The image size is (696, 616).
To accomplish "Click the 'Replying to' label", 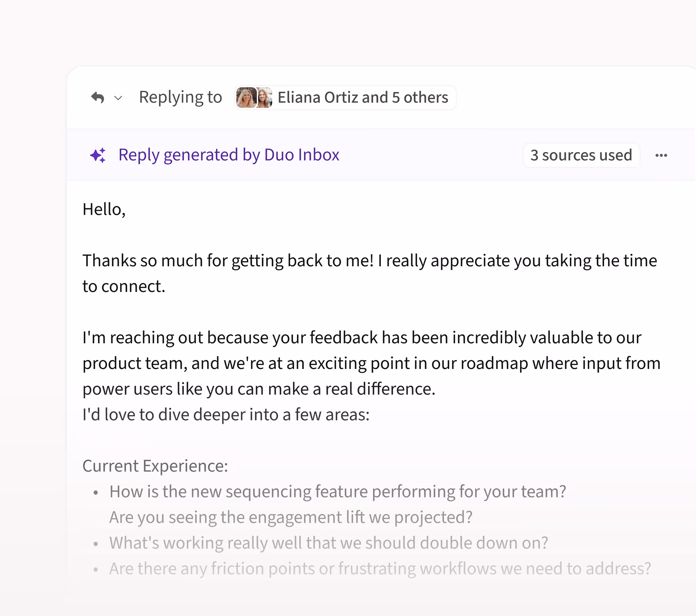I will [180, 98].
